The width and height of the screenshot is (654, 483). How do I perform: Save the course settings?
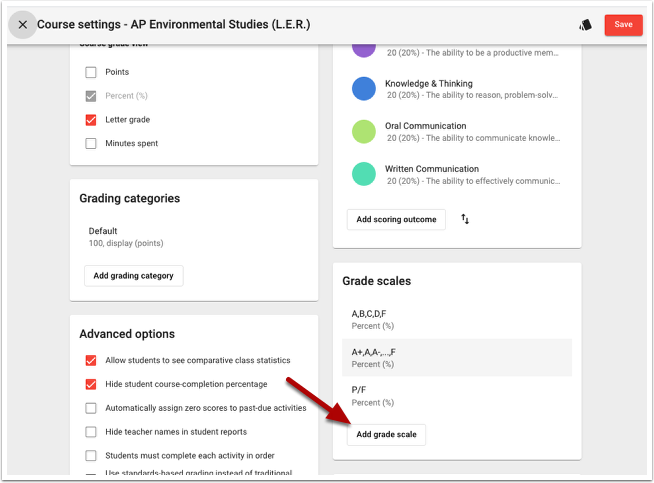tap(623, 24)
